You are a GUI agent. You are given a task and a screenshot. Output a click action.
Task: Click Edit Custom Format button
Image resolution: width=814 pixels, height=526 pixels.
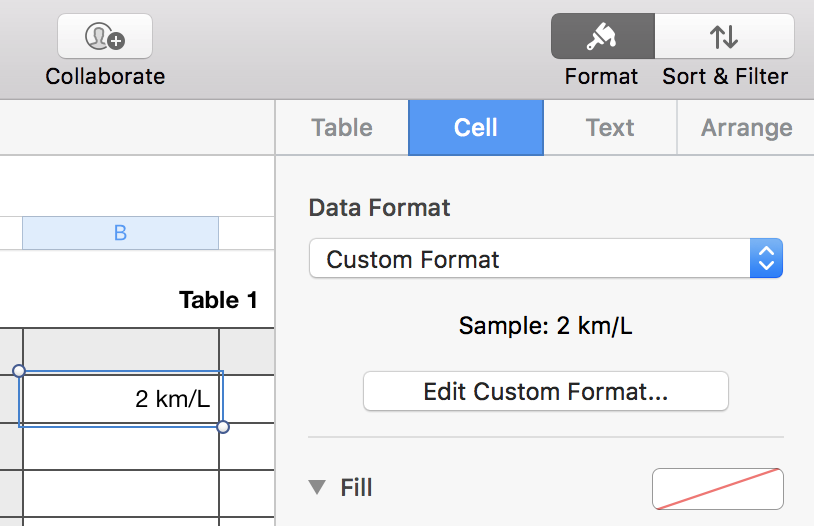pos(545,391)
